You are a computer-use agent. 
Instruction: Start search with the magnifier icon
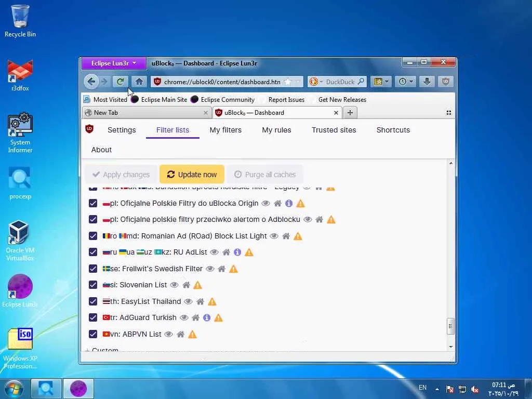click(x=362, y=82)
